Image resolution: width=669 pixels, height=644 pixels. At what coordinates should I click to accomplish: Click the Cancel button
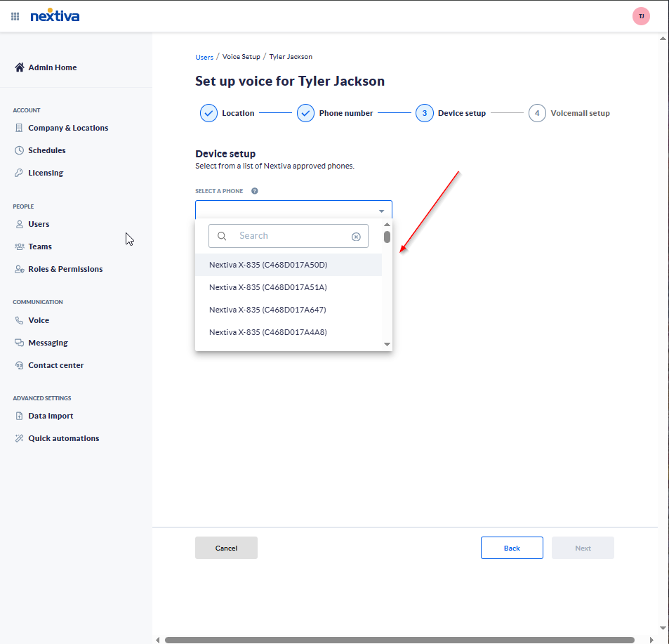[226, 548]
